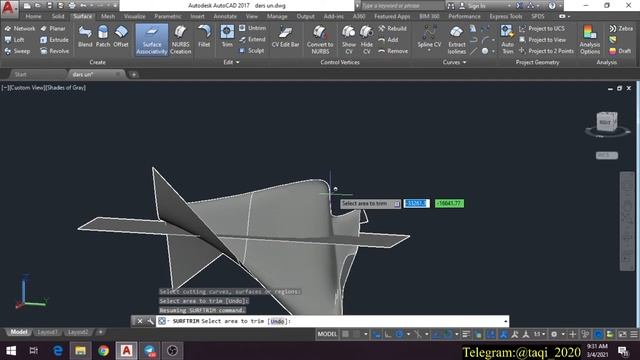Add a new drawing tab
The image size is (640, 360).
[x=134, y=74]
